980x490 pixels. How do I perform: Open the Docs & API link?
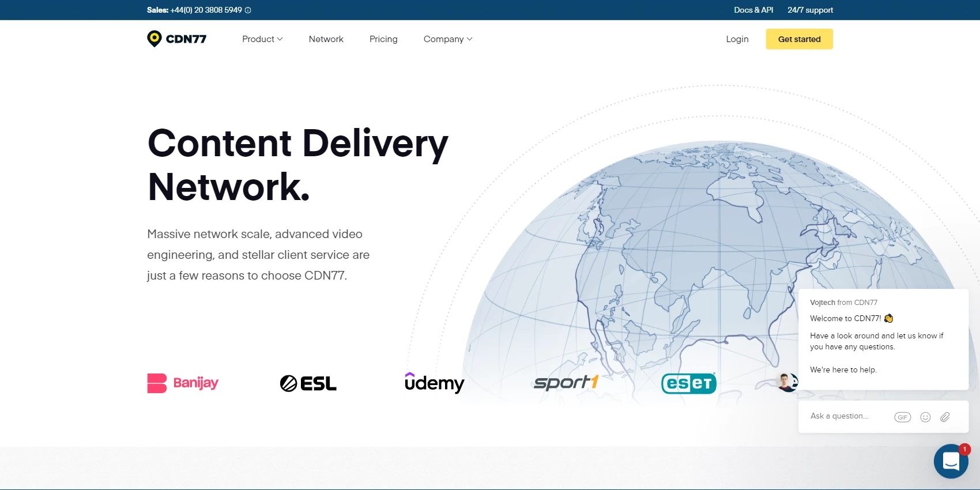[753, 10]
